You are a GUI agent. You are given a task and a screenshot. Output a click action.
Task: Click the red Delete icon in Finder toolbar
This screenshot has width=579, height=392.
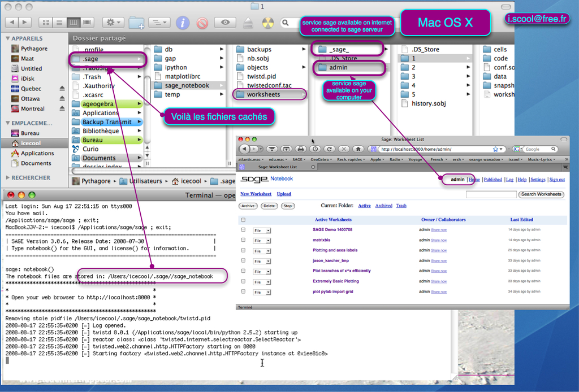pos(202,23)
